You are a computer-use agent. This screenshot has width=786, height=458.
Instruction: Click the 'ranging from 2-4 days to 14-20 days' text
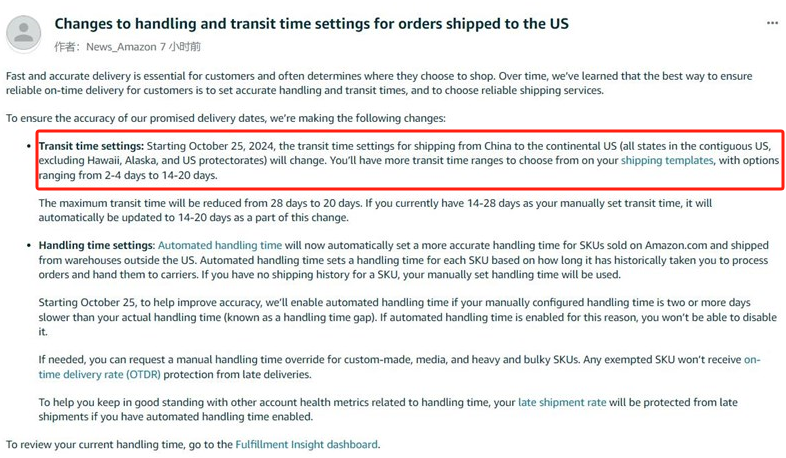click(128, 175)
